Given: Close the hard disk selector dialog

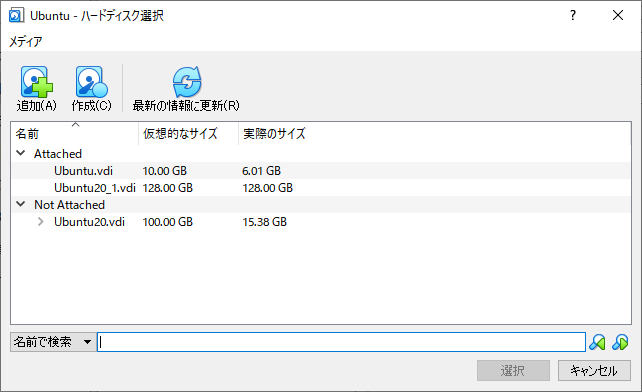Looking at the screenshot, I should (x=618, y=15).
